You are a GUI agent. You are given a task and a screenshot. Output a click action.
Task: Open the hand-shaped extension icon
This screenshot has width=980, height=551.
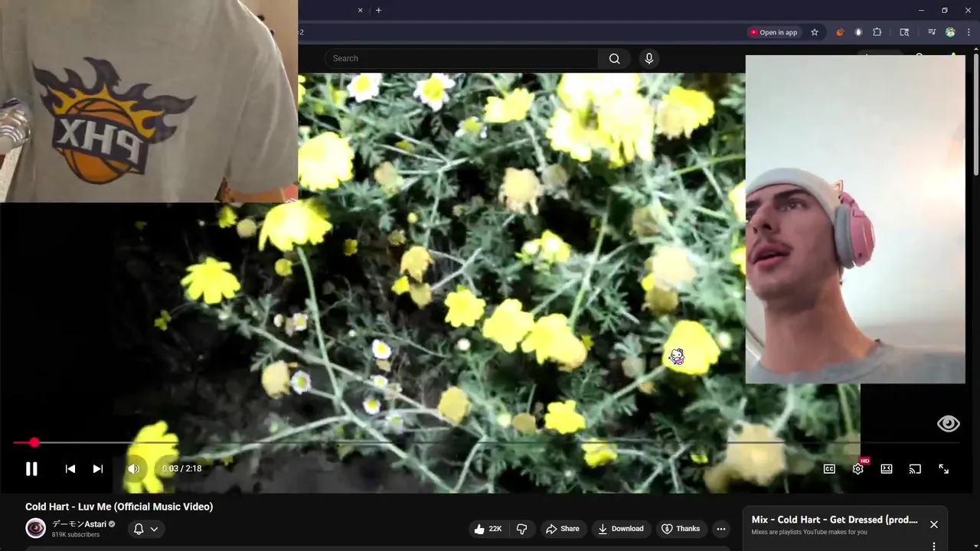(x=858, y=32)
